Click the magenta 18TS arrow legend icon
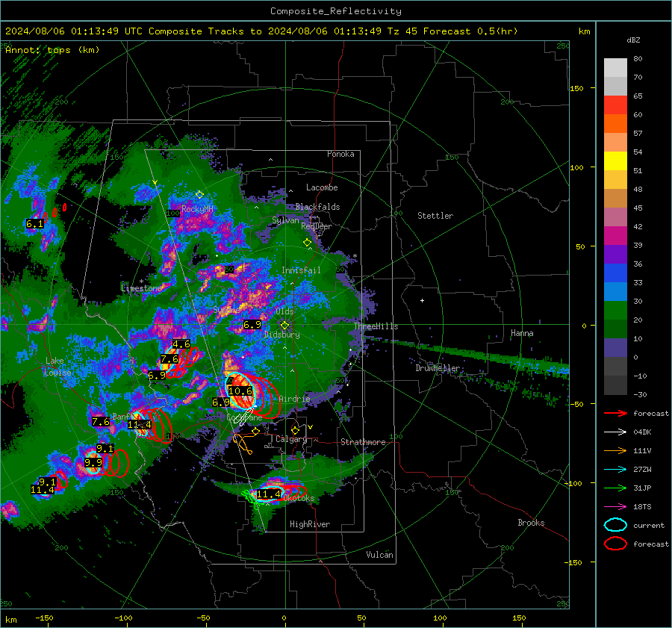This screenshot has height=628, width=672. click(615, 507)
